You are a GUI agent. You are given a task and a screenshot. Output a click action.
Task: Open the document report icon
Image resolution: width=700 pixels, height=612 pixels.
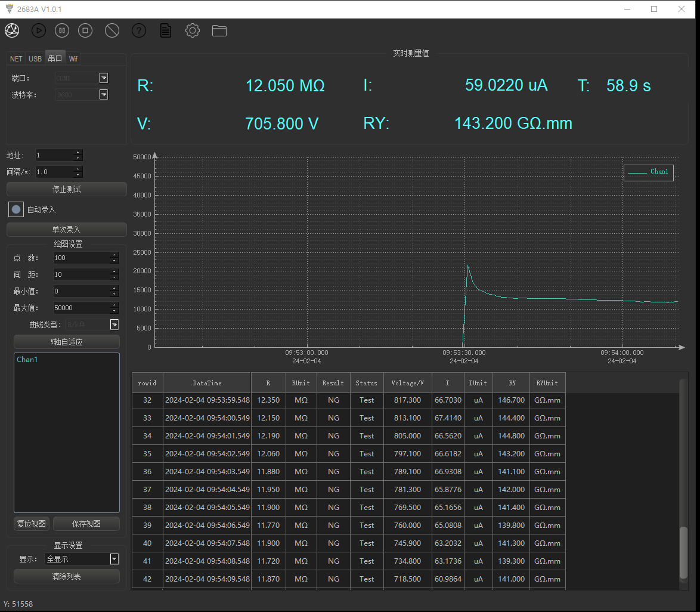tap(166, 30)
